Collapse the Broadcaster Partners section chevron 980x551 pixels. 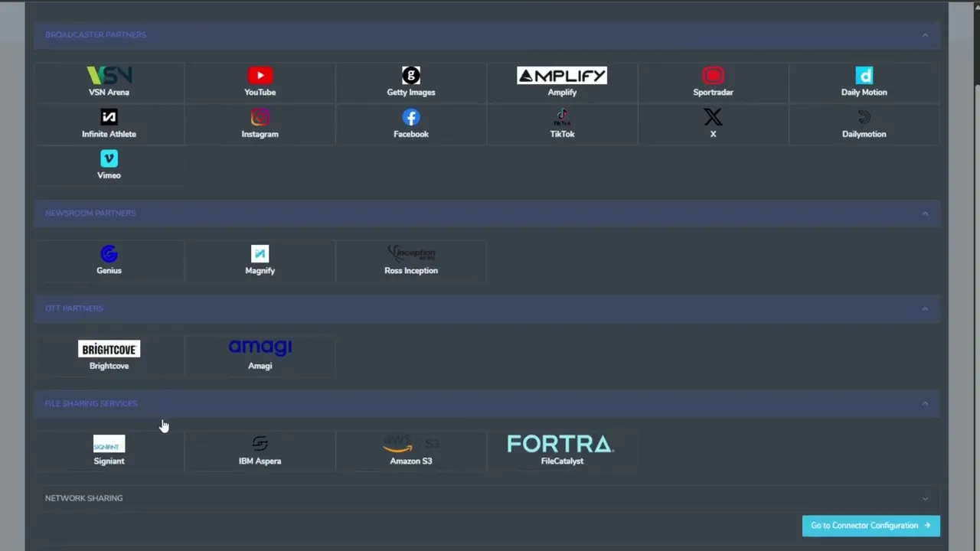click(925, 35)
